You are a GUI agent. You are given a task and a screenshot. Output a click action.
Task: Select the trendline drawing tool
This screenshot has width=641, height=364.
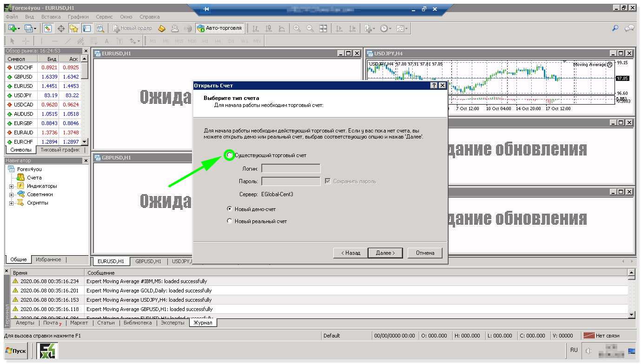click(67, 41)
